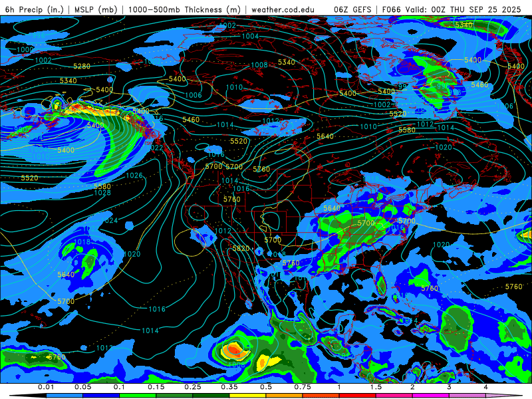The height and width of the screenshot is (399, 532).
Task: Click the orange-red 0.75-1 legend swatch
Action: [x=321, y=396]
